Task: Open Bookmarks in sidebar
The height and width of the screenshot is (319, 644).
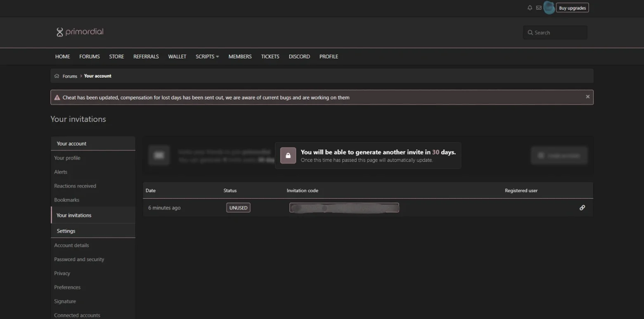Action: pos(93,200)
